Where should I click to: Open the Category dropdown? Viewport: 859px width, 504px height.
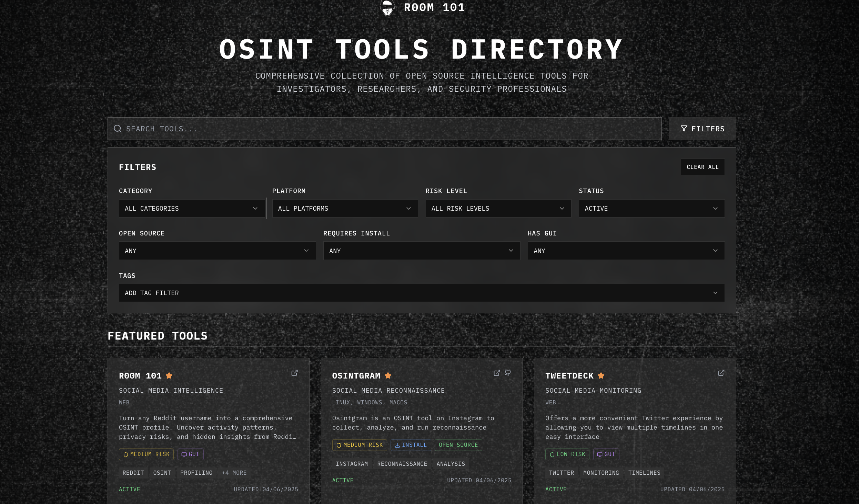(x=192, y=209)
